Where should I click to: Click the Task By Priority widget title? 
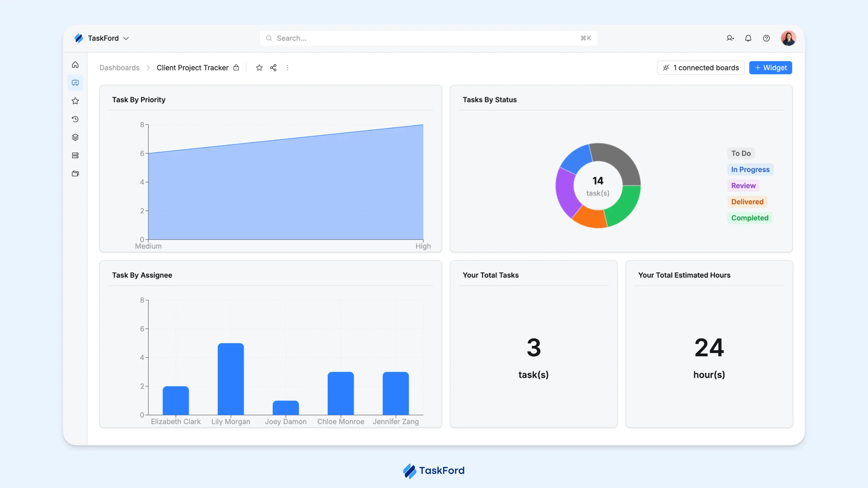pyautogui.click(x=139, y=99)
